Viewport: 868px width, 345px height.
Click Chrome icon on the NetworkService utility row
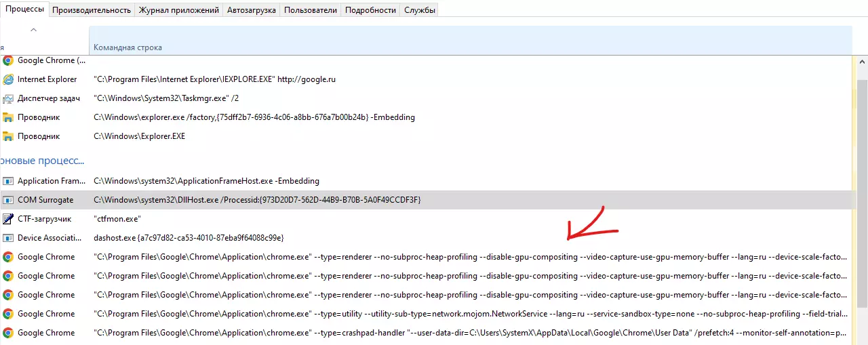pyautogui.click(x=8, y=314)
